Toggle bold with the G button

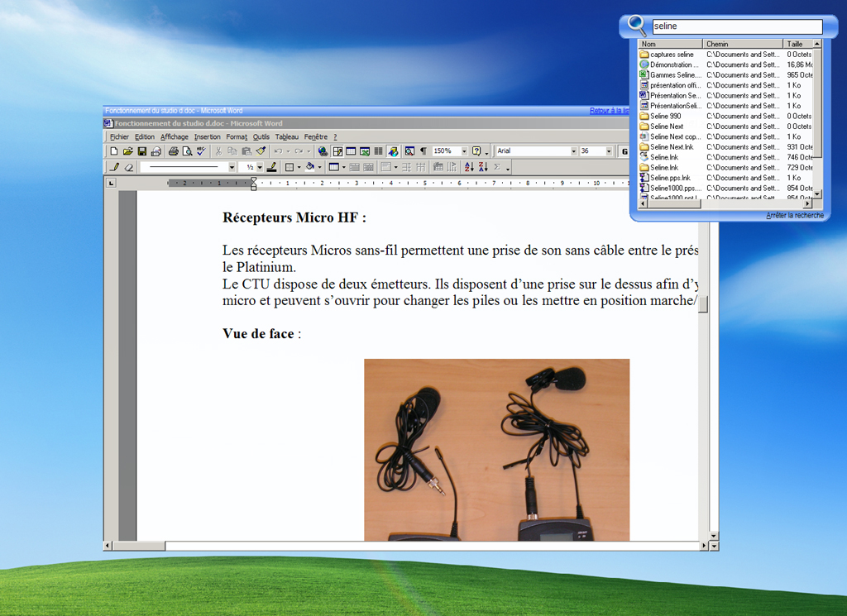tap(624, 151)
